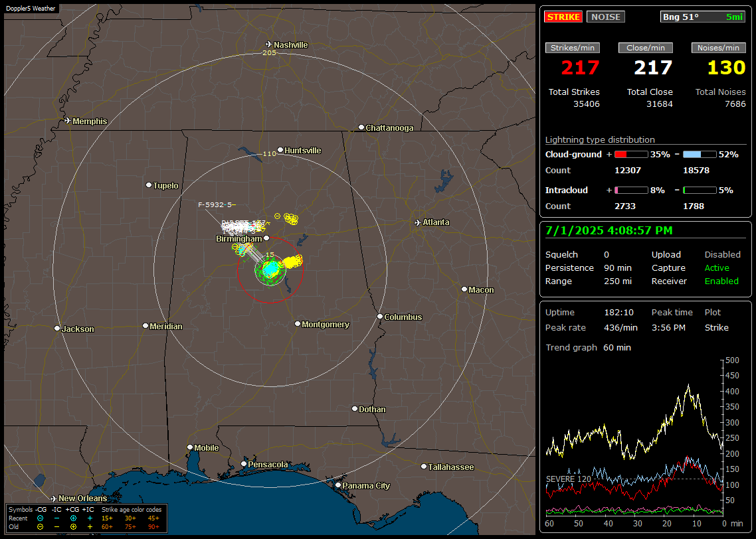Image resolution: width=756 pixels, height=539 pixels.
Task: Click the Squelch value 0
Action: (606, 255)
